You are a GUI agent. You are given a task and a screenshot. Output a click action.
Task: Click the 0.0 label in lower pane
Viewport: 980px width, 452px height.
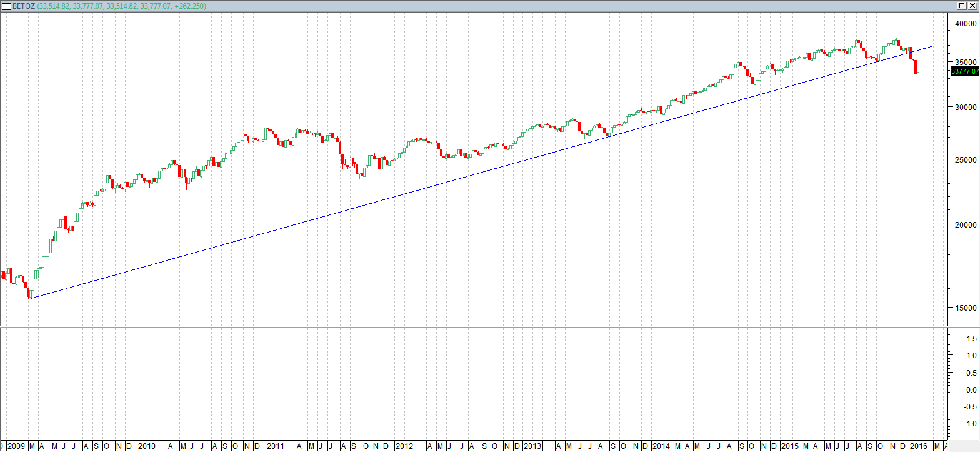point(971,389)
